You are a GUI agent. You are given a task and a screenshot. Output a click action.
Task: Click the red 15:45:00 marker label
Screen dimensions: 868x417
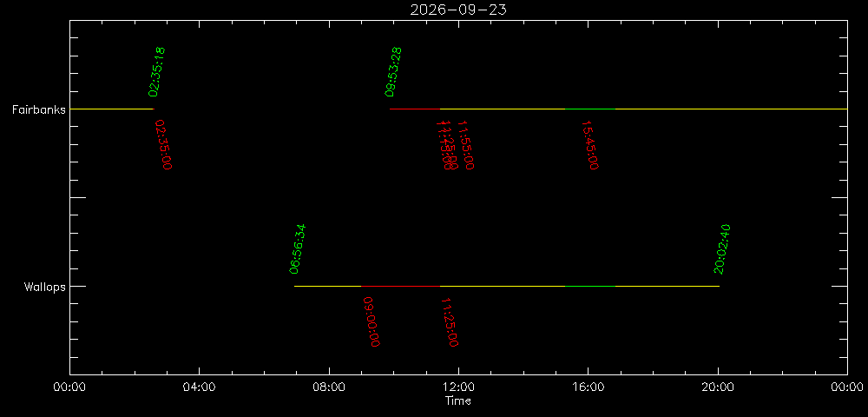[x=589, y=144]
